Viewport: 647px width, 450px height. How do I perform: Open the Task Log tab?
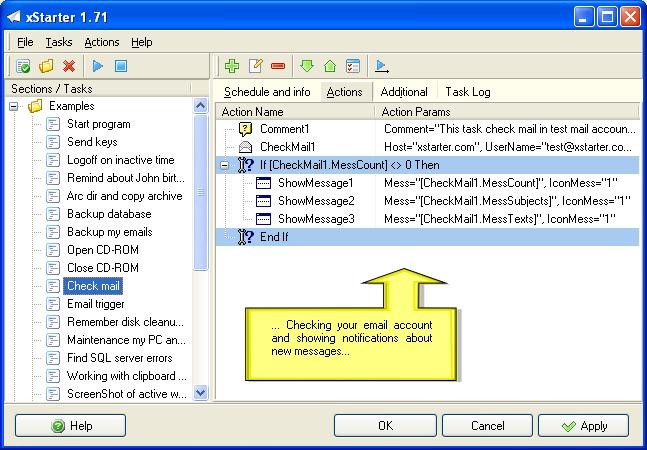point(467,92)
